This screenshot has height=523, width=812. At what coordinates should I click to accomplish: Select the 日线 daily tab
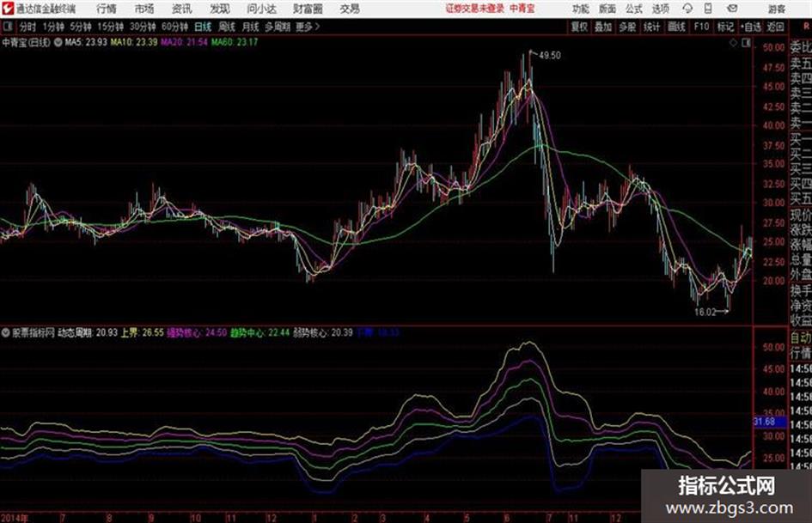click(x=203, y=27)
